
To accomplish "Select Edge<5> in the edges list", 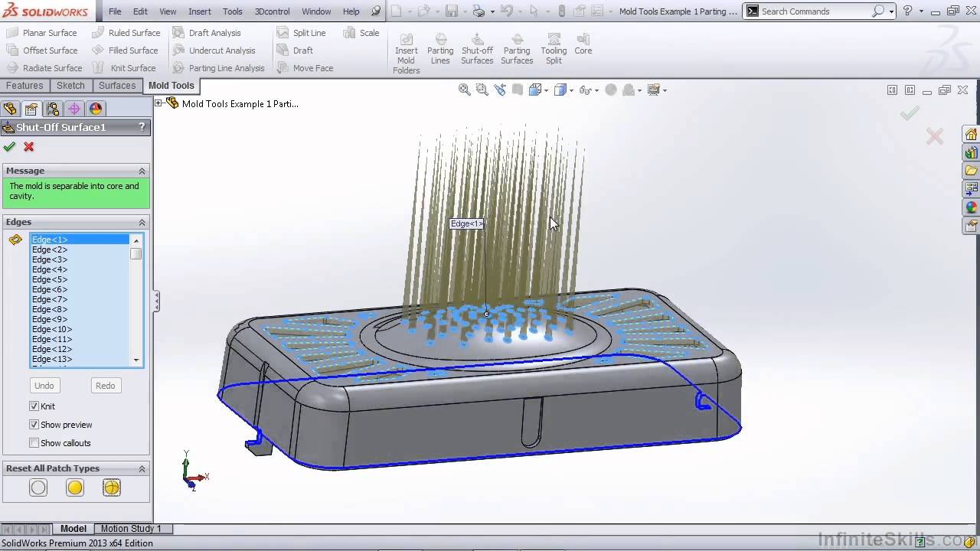I will (x=80, y=279).
